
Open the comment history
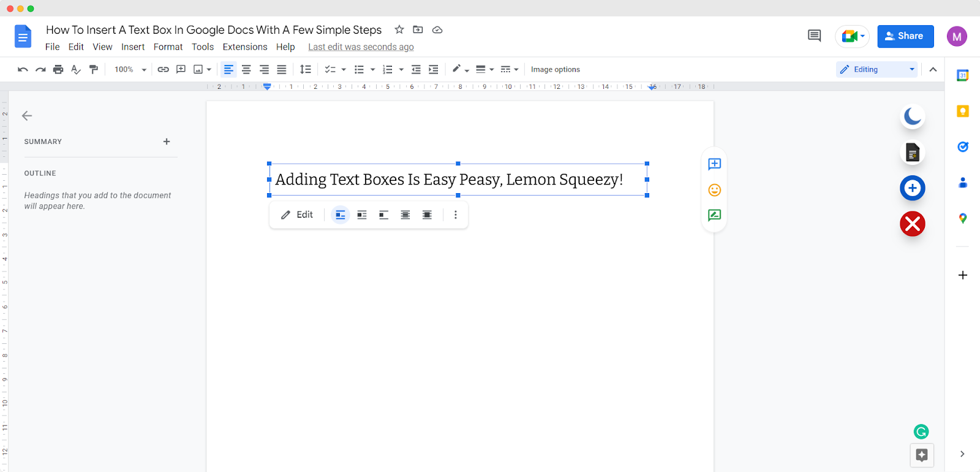click(814, 36)
